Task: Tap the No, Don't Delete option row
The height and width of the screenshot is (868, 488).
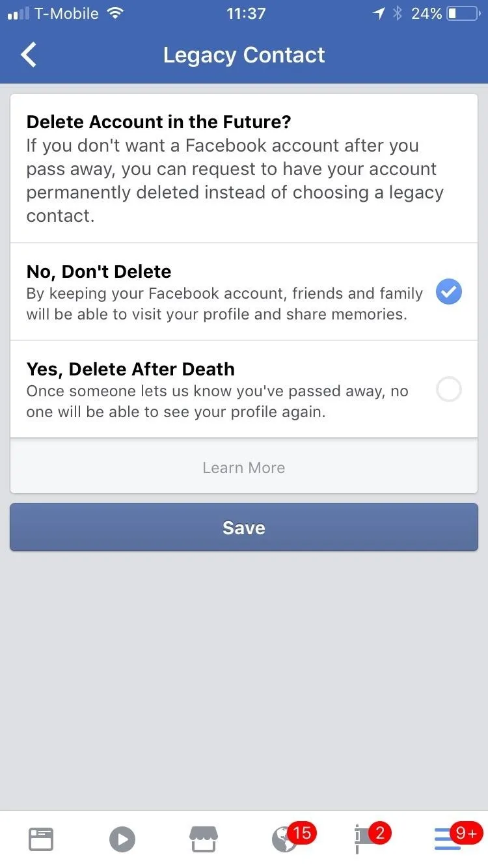Action: (x=244, y=292)
